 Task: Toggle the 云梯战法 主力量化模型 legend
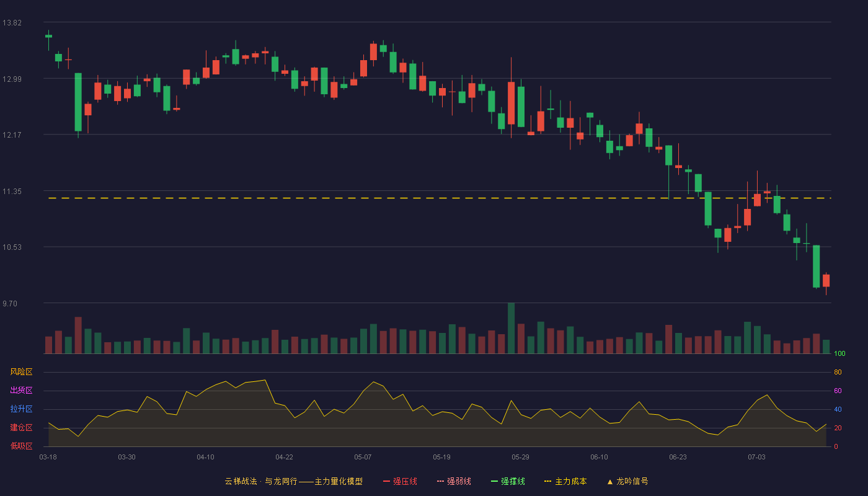point(293,481)
